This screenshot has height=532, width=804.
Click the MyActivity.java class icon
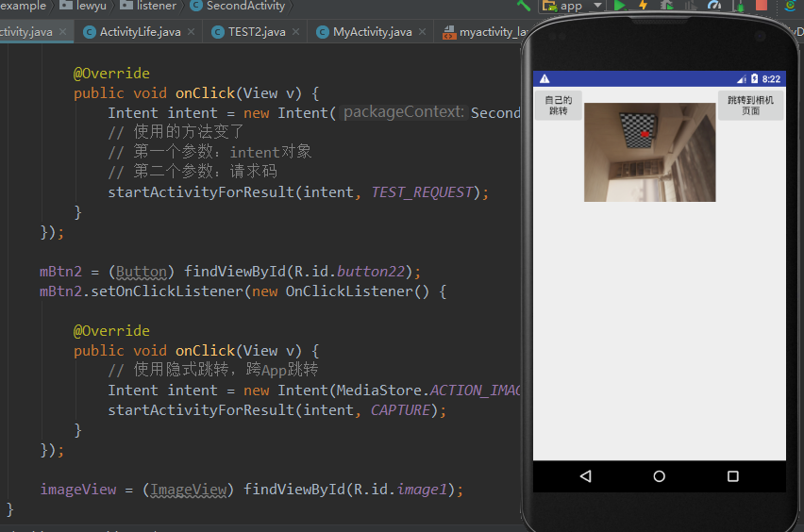coord(323,32)
